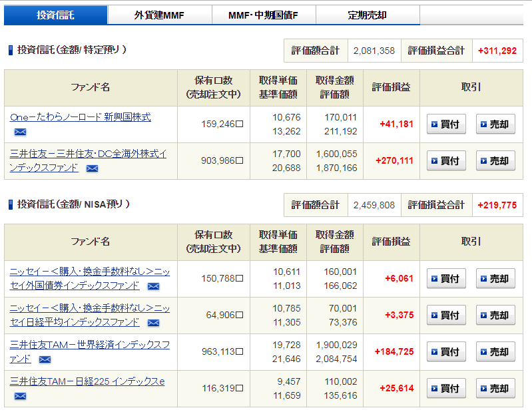Switch to the 外貨建MMF tab
This screenshot has width=532, height=414.
(159, 15)
